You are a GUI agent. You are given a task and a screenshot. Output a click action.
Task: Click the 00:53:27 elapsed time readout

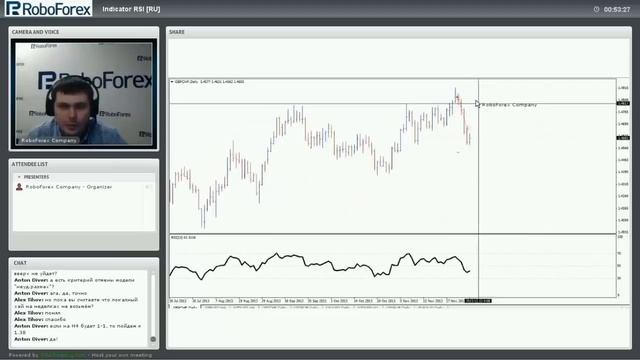coord(617,9)
